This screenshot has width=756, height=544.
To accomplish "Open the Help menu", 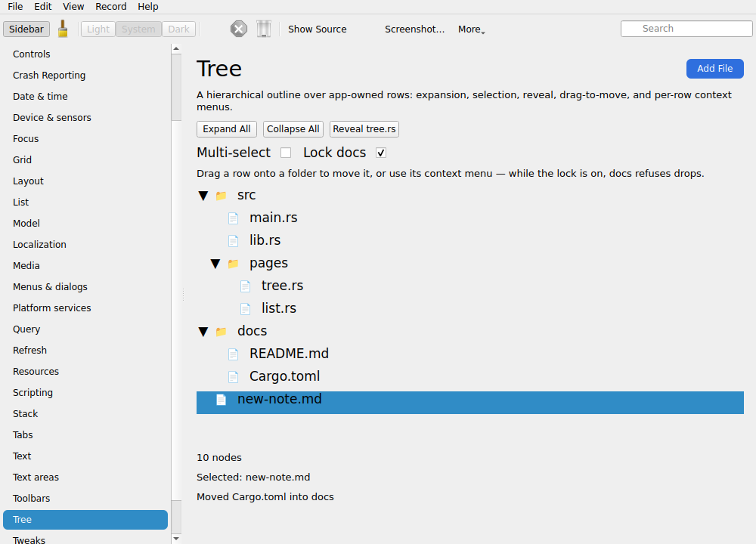I will tap(148, 6).
